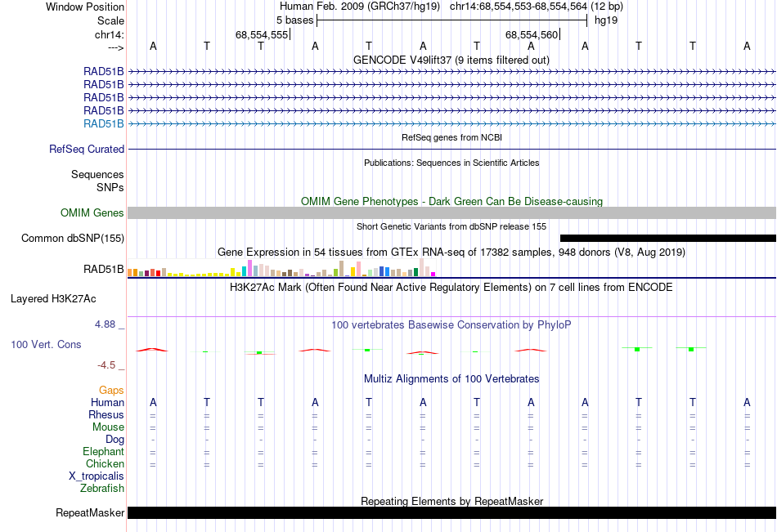
Task: Click the hg19 label beside the scale bar
Action: point(606,20)
